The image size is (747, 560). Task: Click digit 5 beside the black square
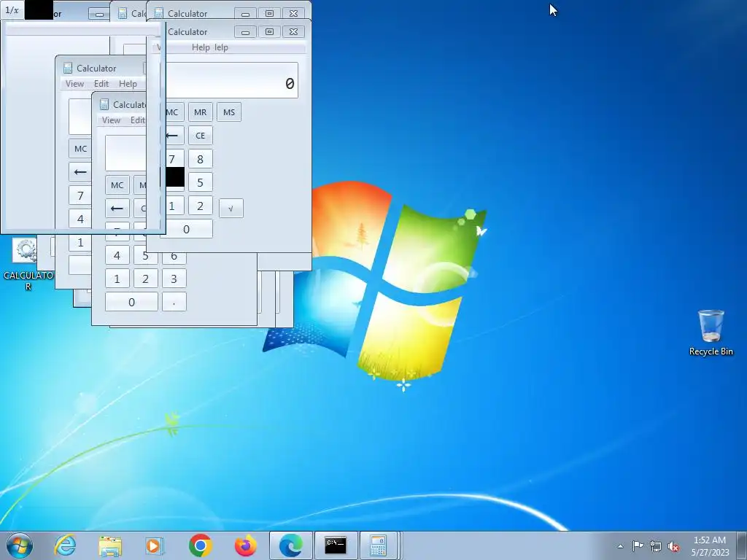(200, 182)
